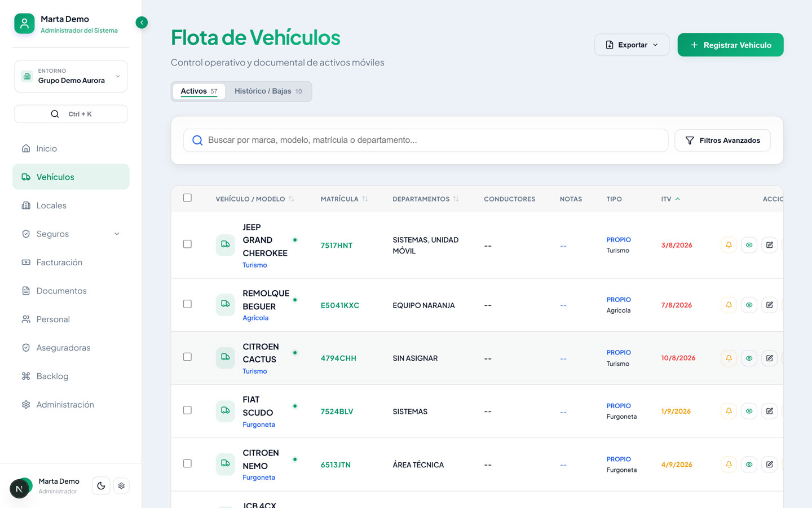
Task: Collapse the sidebar with the chevron button
Action: tap(142, 23)
